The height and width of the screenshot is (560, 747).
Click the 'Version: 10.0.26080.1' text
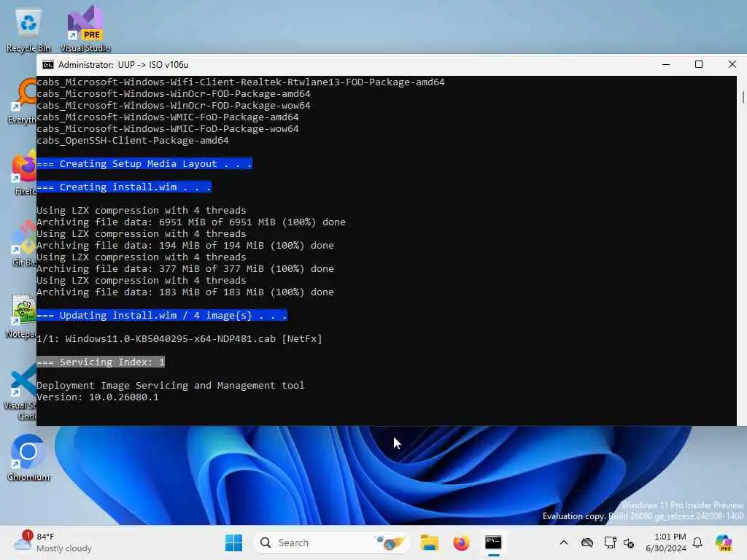point(98,397)
